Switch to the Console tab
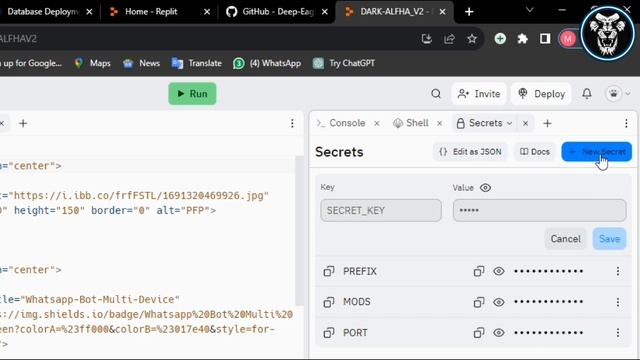The height and width of the screenshot is (360, 640). 341,123
